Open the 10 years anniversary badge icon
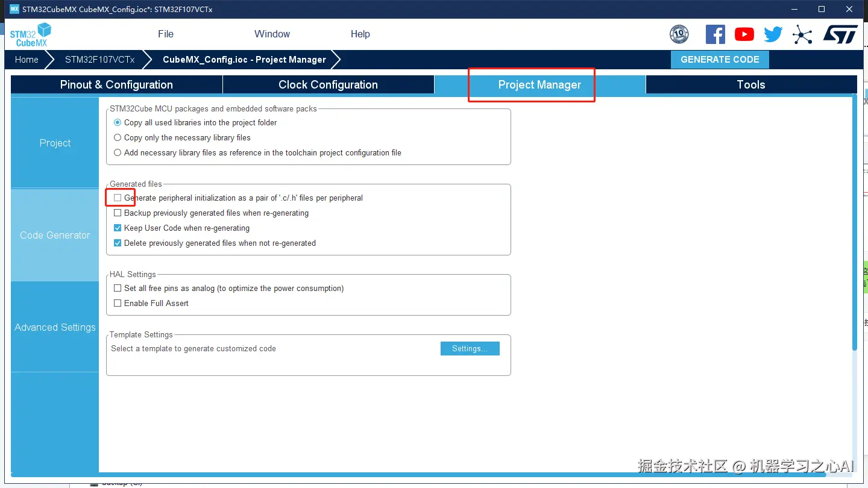 [679, 34]
